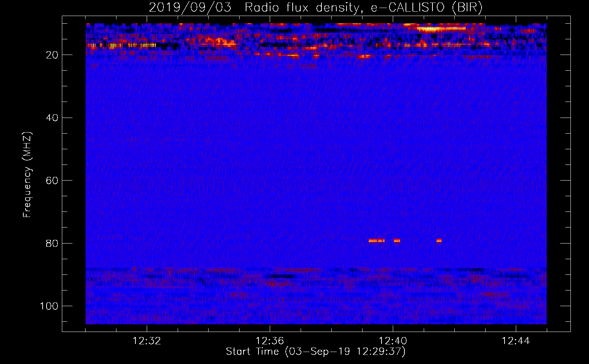Click the isolated burst near 80 MHz after 12:41
This screenshot has width=589, height=364.
439,241
